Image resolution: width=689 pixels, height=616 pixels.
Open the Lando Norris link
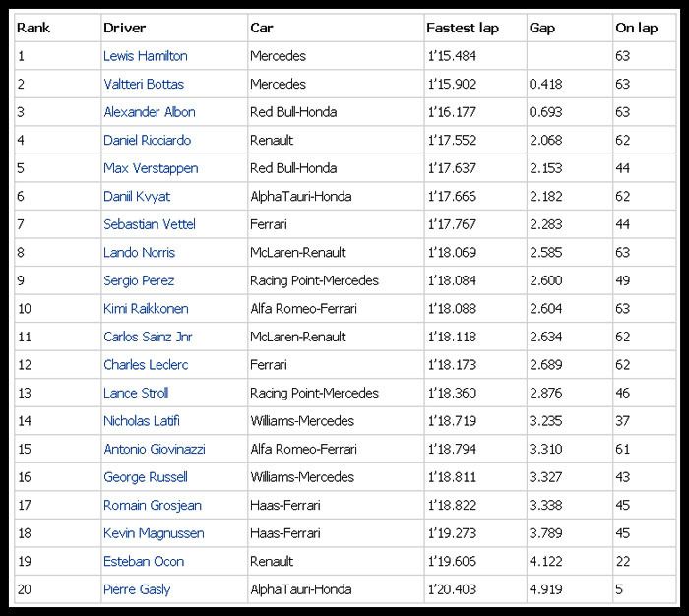(140, 253)
